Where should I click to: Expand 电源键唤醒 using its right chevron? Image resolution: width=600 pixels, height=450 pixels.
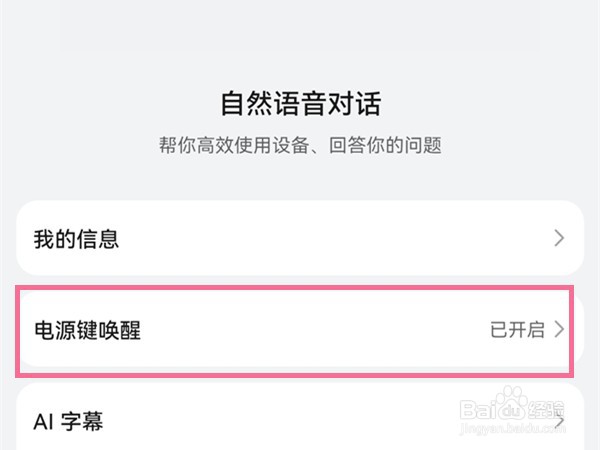point(559,329)
